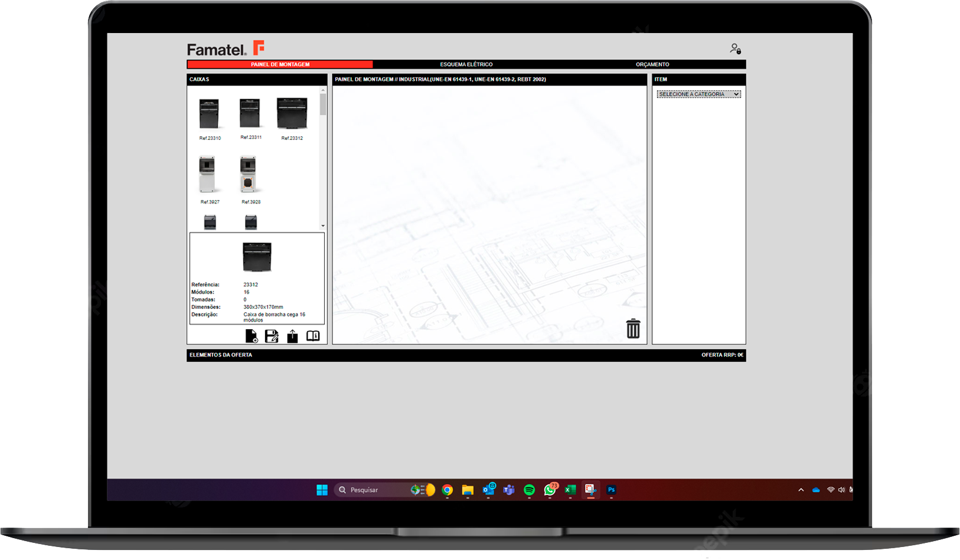
Task: Select box thumbnail Ref.23310
Action: pos(209,114)
